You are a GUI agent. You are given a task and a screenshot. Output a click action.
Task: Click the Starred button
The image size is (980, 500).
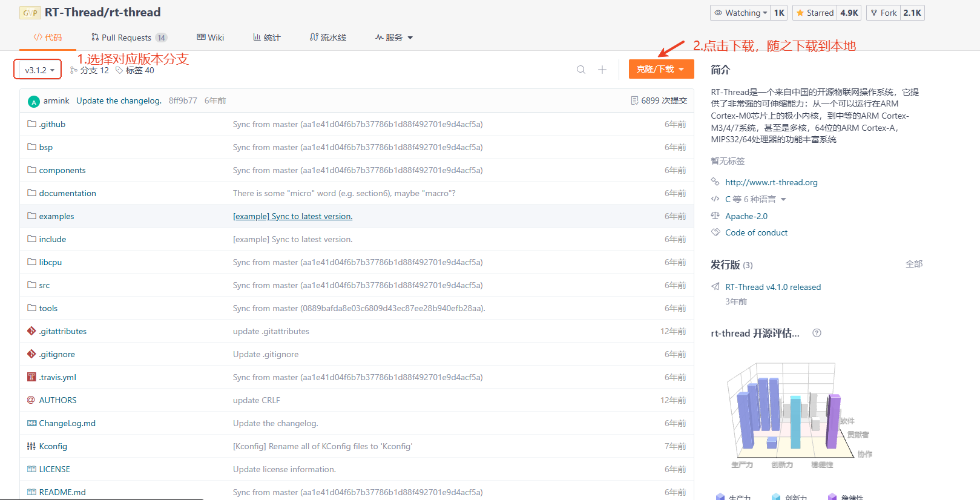[x=815, y=13]
